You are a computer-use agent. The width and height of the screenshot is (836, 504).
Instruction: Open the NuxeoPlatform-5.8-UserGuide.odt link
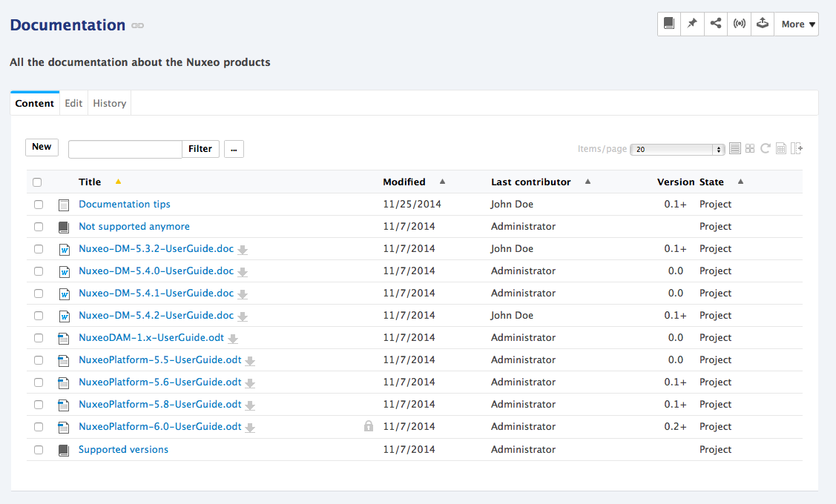(160, 405)
